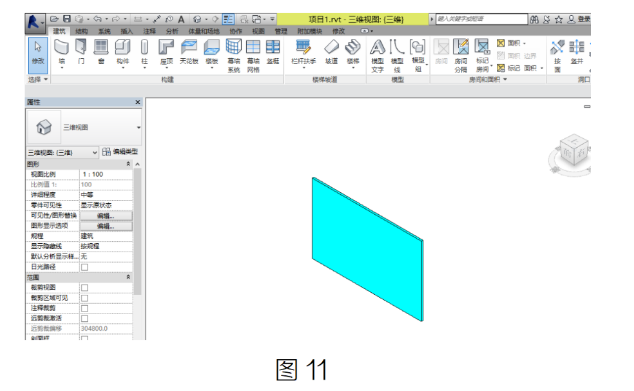
Task: Select the By Face (按面) opening tool
Action: [557, 55]
